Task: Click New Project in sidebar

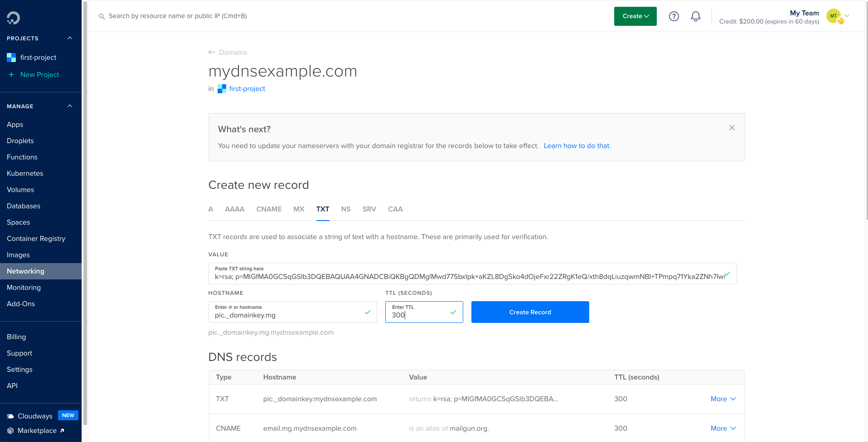Action: pos(40,75)
